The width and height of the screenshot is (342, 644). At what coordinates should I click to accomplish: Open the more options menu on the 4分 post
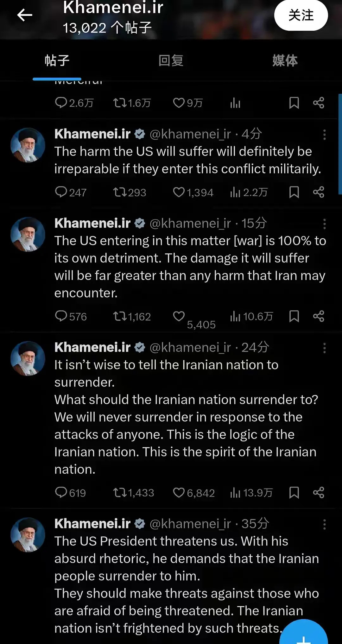coord(324,135)
